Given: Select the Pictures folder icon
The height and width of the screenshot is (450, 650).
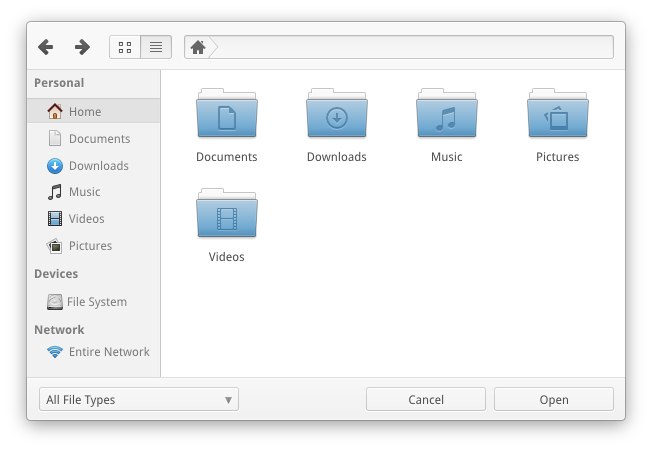Looking at the screenshot, I should click(558, 113).
